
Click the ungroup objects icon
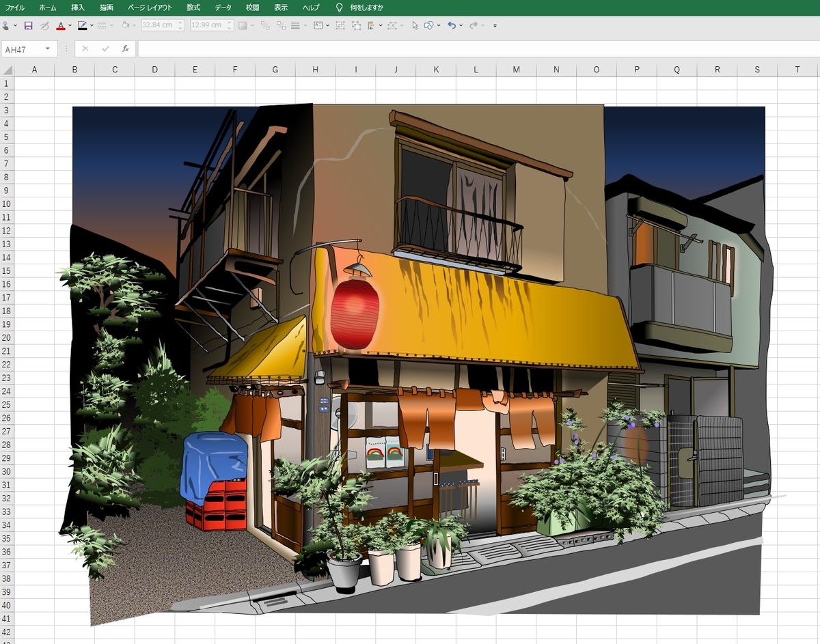pos(356,25)
